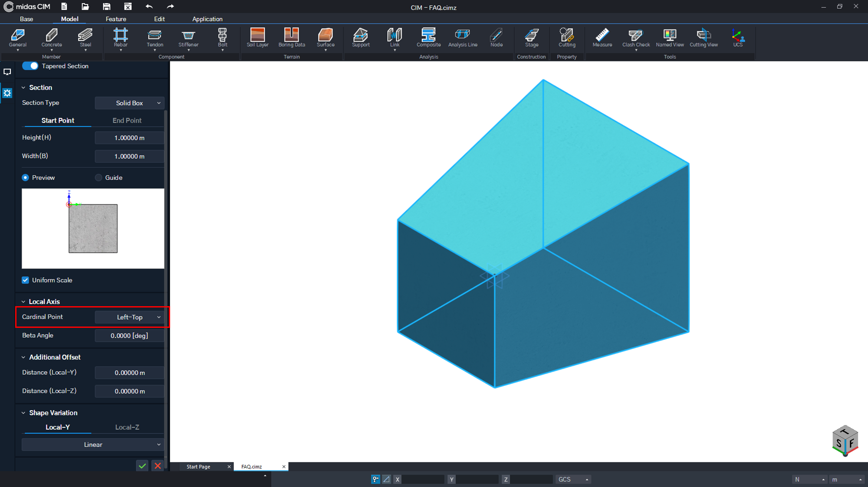The image size is (868, 487).
Task: Open the Cutting View tool
Action: pyautogui.click(x=704, y=38)
